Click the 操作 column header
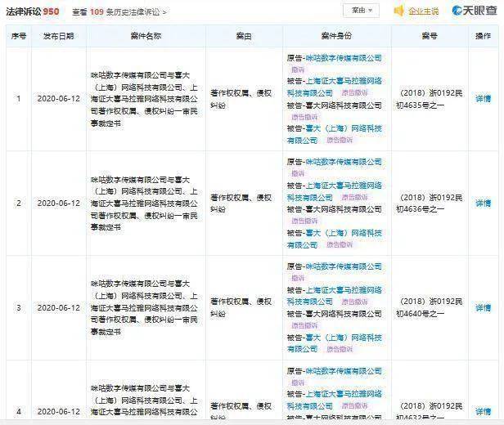 click(483, 36)
